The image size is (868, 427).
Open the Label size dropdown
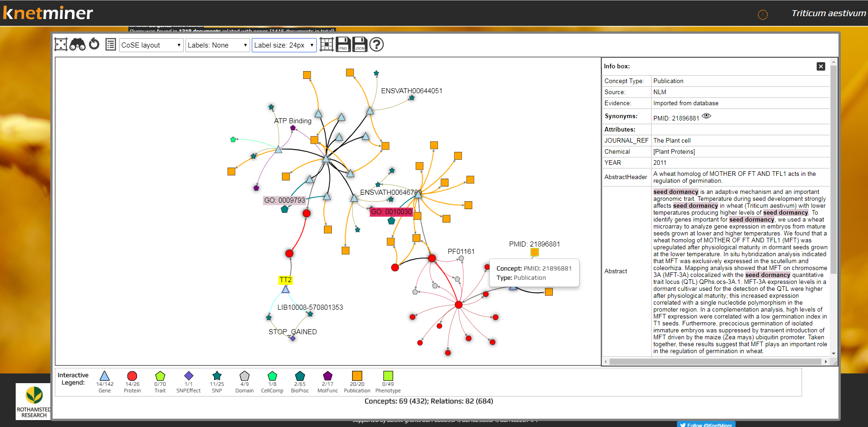coord(284,45)
